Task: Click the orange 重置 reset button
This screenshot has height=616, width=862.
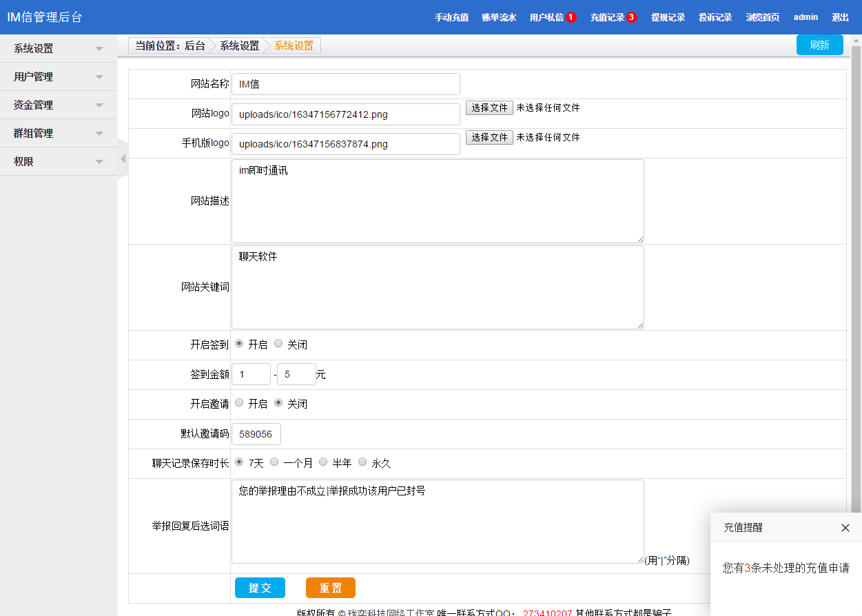Action: point(331,588)
